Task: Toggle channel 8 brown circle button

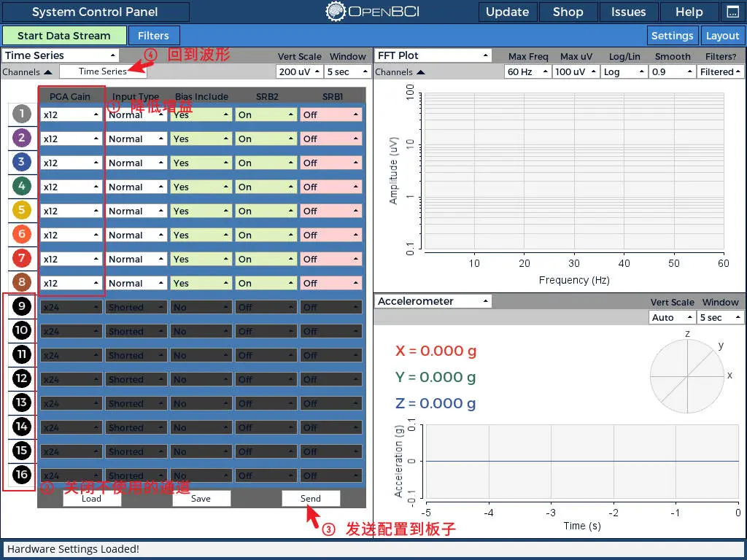Action: [21, 282]
